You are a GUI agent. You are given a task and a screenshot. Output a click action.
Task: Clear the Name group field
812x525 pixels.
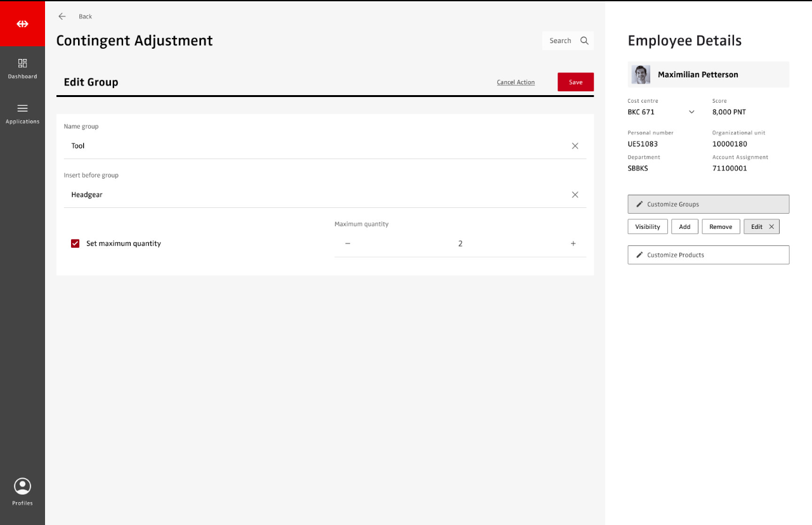point(575,146)
